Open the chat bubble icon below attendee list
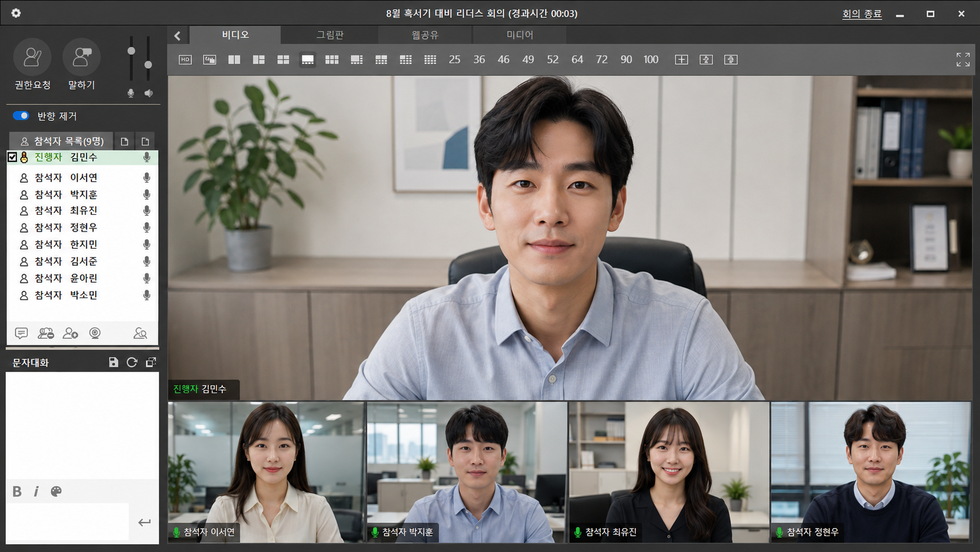The width and height of the screenshot is (980, 552). (x=21, y=333)
